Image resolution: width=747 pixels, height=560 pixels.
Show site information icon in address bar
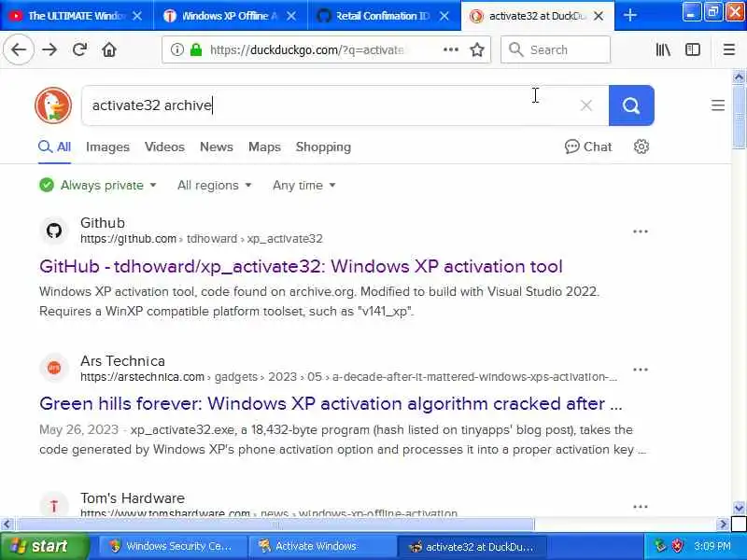[x=176, y=49]
